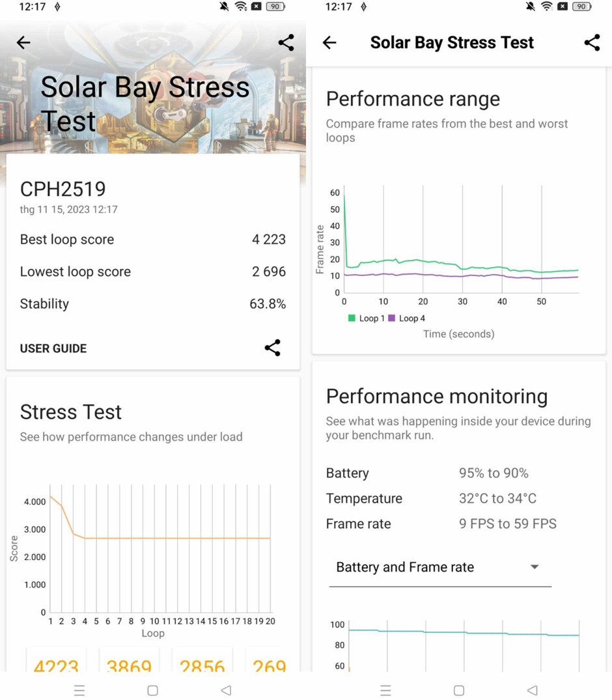
Task: Tap the 3869 loop score card
Action: (x=129, y=660)
